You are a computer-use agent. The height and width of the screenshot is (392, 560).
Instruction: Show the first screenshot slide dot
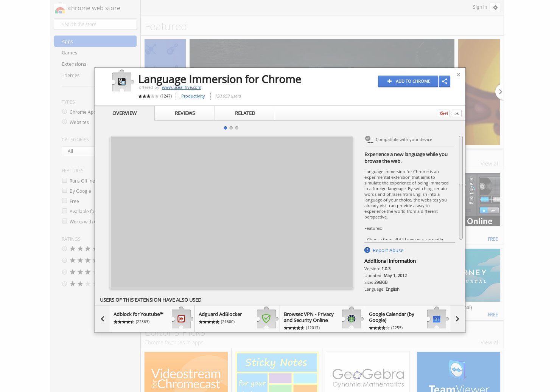point(226,128)
